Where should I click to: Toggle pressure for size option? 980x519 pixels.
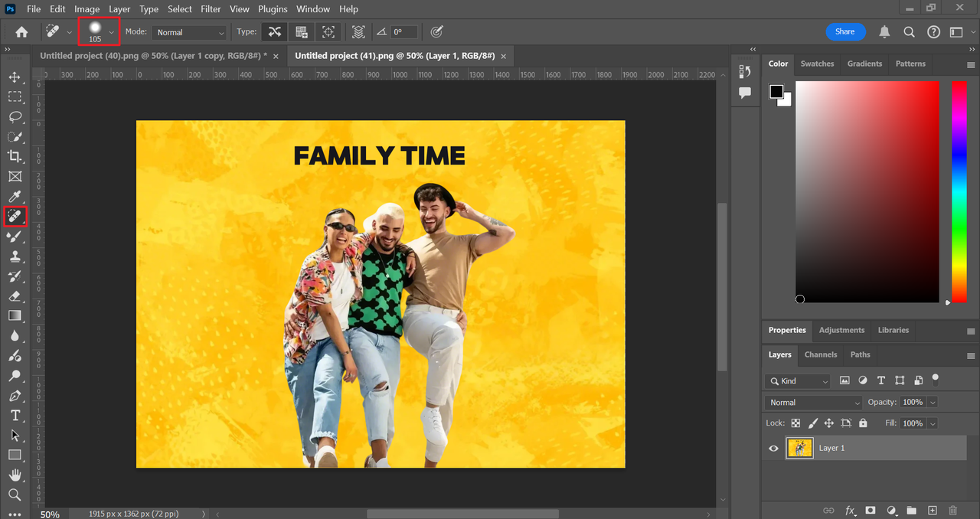coord(436,32)
